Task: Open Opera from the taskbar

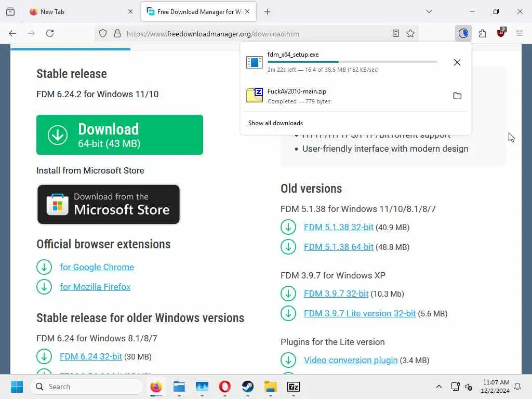Action: (x=224, y=387)
